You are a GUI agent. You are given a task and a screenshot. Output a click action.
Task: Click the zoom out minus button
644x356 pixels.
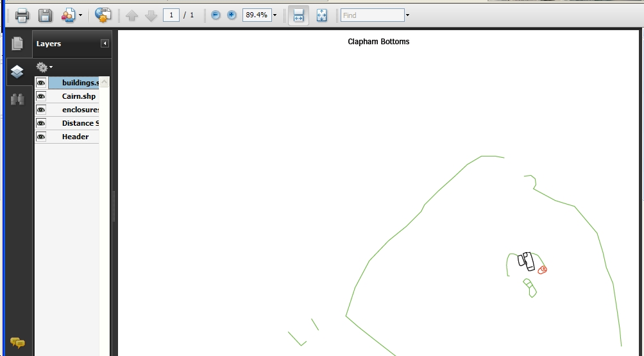click(x=216, y=15)
